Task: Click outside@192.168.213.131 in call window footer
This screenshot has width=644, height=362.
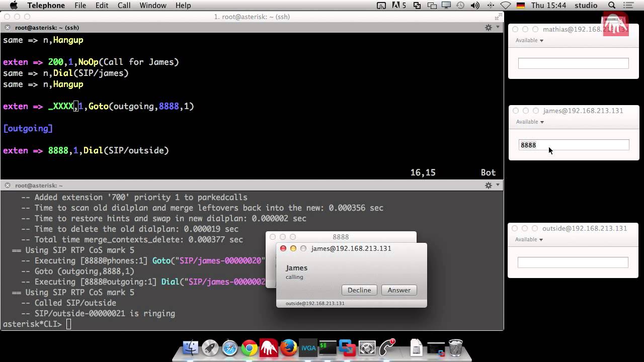Action: point(315,304)
